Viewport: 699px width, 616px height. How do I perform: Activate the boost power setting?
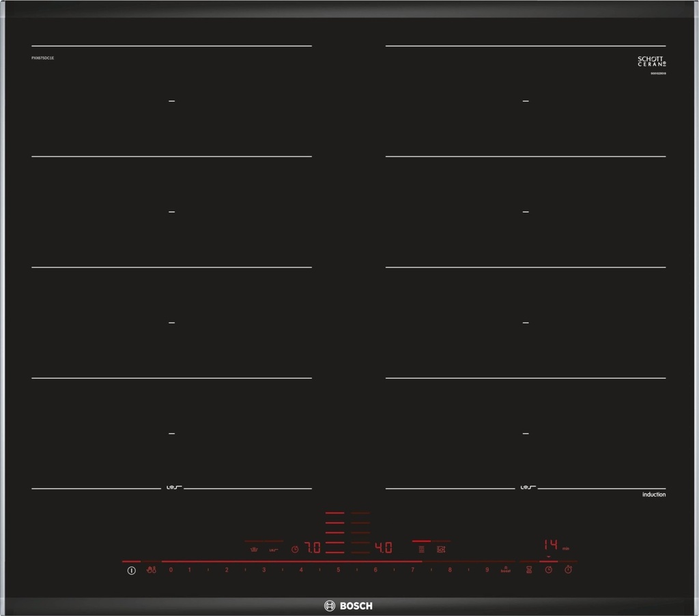(x=505, y=570)
